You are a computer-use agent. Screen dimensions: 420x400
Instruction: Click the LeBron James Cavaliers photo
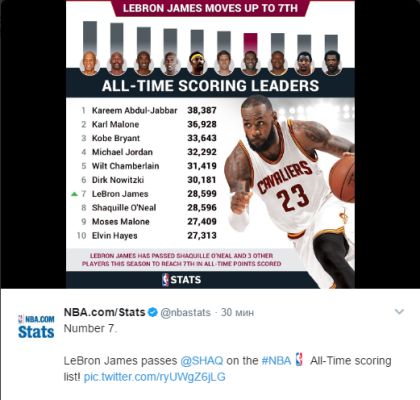click(x=289, y=192)
